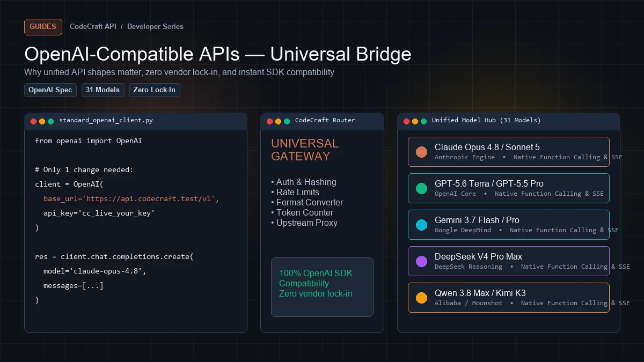Click the model='claude-opus-4.8' line
Screen dimensions: 644x362
pyautogui.click(x=95, y=271)
